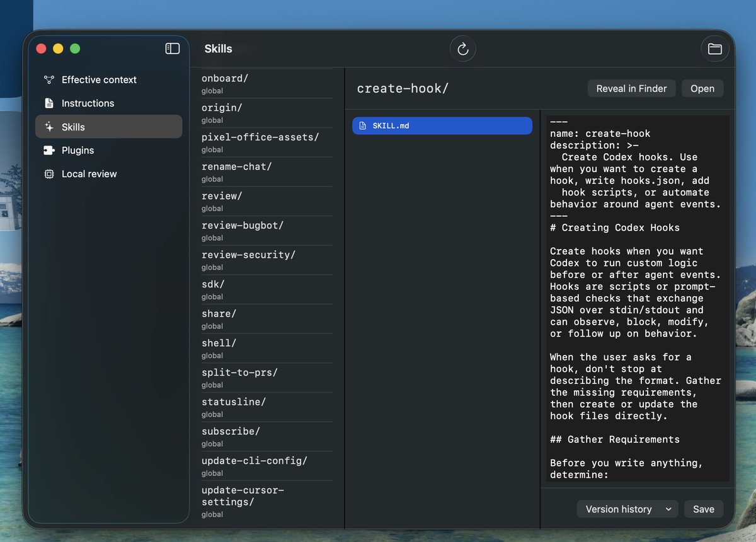Select the update-cli-config/ skill
Viewport: 756px width, 542px height.
tap(266, 466)
